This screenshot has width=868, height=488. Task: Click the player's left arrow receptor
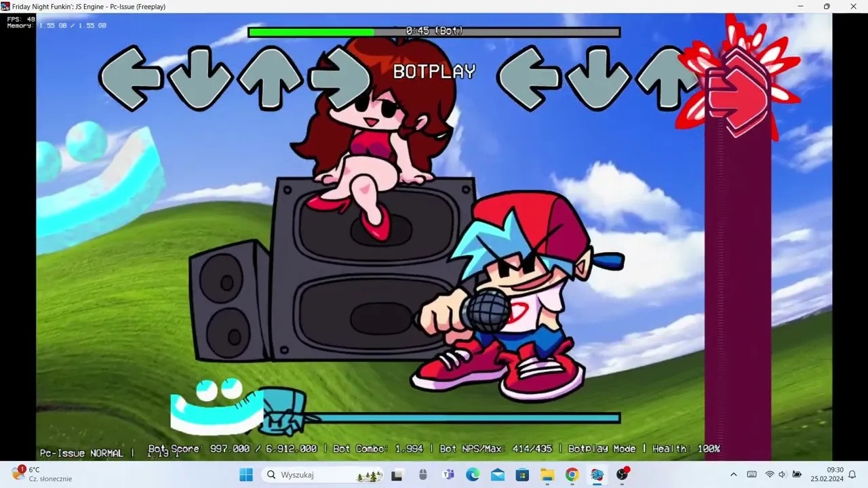click(x=528, y=77)
